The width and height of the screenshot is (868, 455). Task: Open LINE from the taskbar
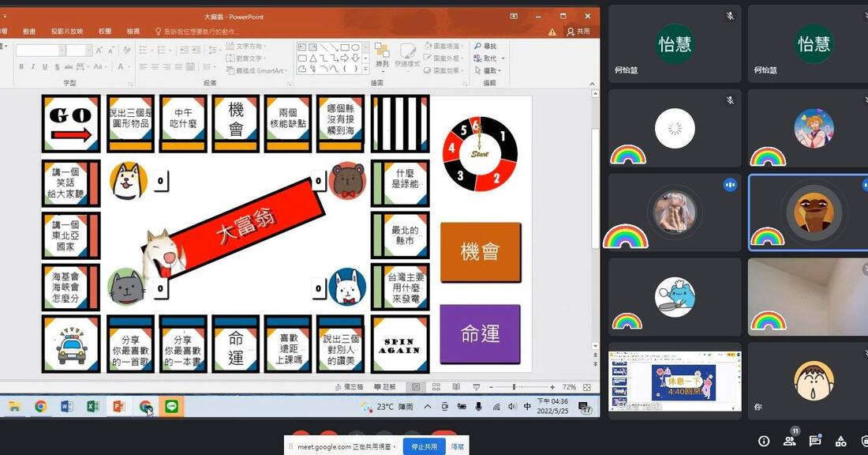[171, 406]
